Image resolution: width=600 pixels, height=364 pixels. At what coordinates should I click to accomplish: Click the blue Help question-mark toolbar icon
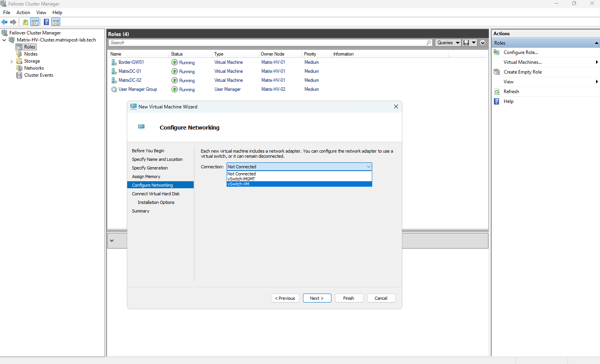tap(47, 22)
